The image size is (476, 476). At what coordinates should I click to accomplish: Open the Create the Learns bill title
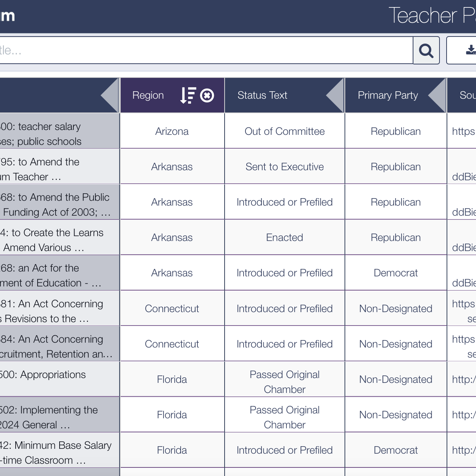tap(51, 240)
